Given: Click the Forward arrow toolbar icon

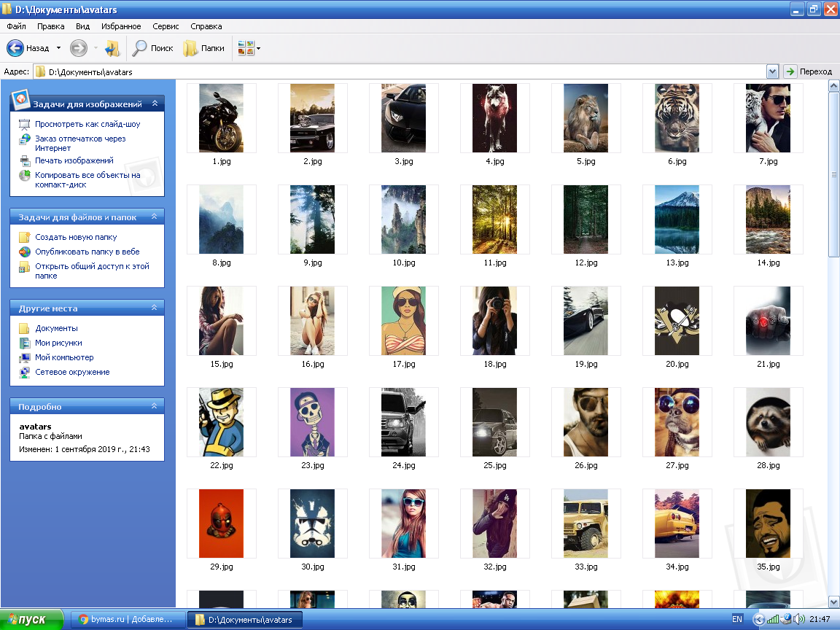Looking at the screenshot, I should tap(78, 48).
